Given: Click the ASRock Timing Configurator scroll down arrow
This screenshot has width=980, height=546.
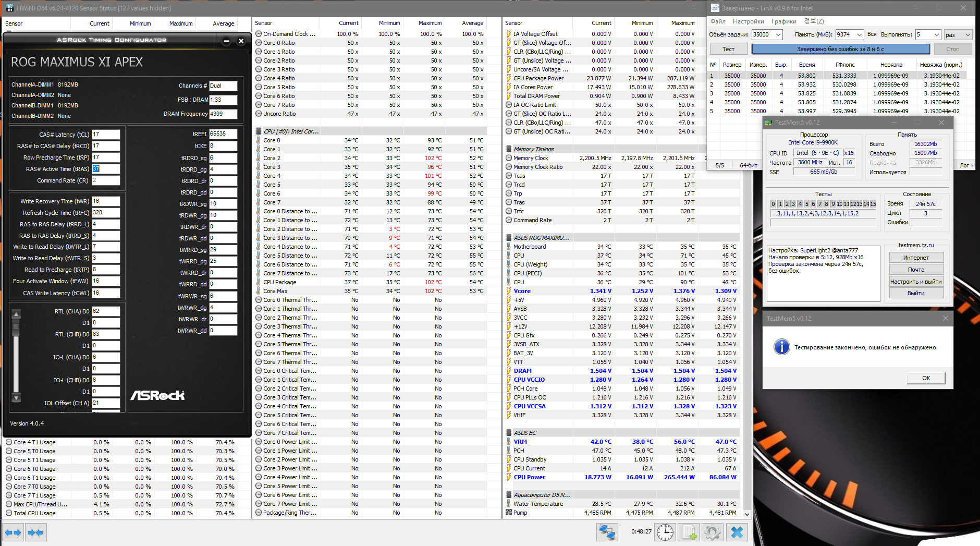Looking at the screenshot, I should click(x=16, y=398).
